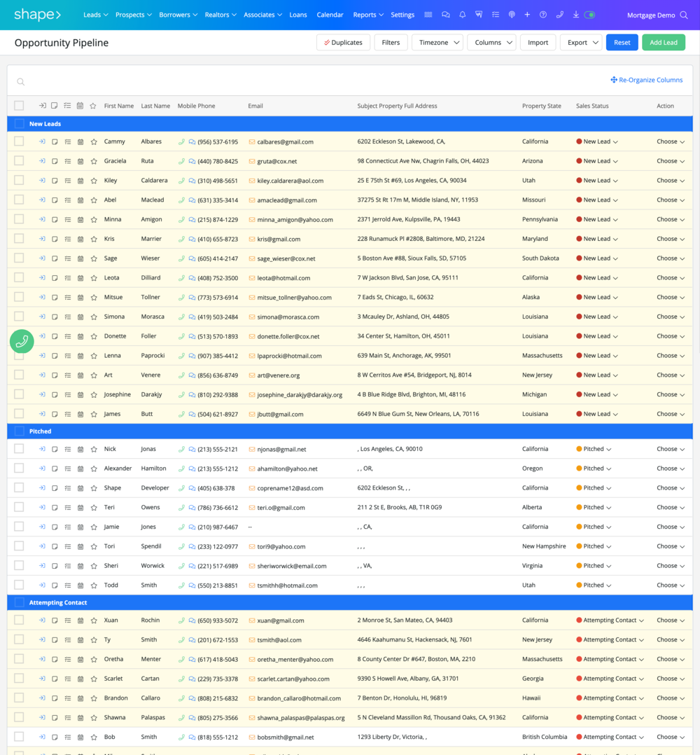Viewport: 700px width, 755px height.
Task: Toggle the green switch in top bar
Action: pyautogui.click(x=589, y=15)
